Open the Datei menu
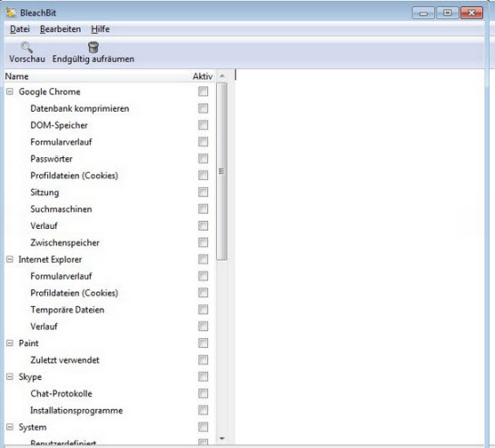The height and width of the screenshot is (448, 495). [x=20, y=29]
